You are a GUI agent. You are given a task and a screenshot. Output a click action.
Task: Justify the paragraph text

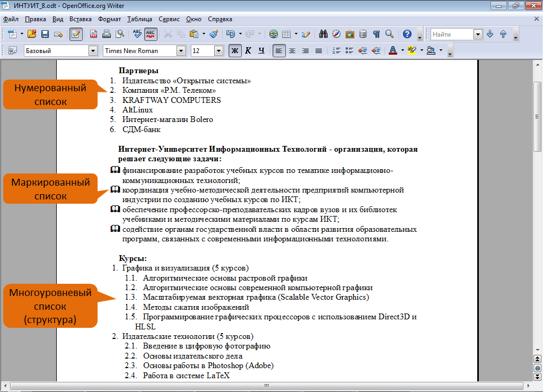(319, 50)
